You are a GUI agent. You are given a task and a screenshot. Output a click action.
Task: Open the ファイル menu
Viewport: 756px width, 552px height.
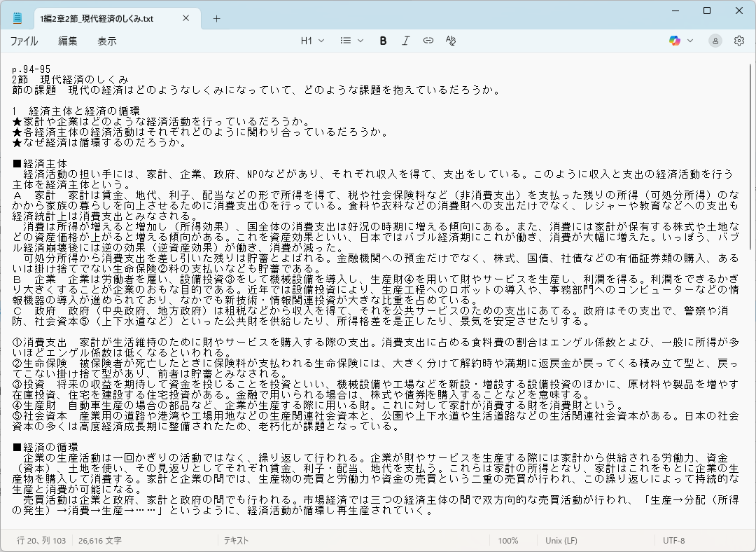pos(24,41)
